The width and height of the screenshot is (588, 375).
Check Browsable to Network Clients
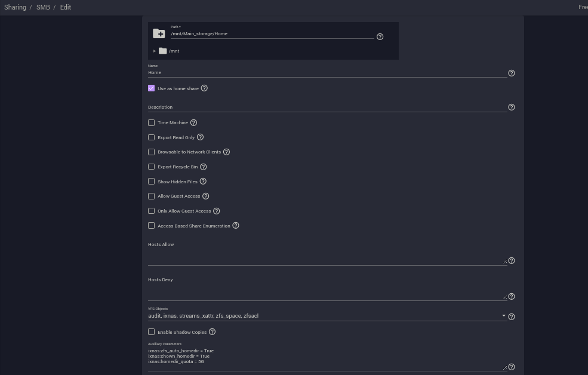click(152, 152)
